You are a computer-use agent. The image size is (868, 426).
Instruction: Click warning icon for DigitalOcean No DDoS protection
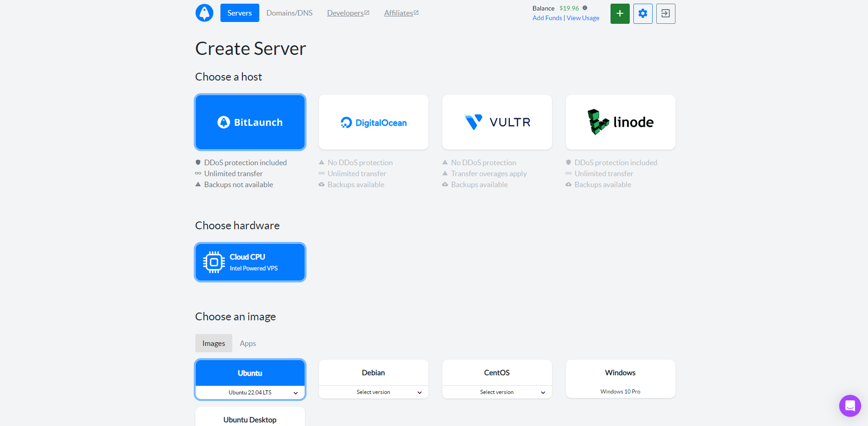pos(321,162)
